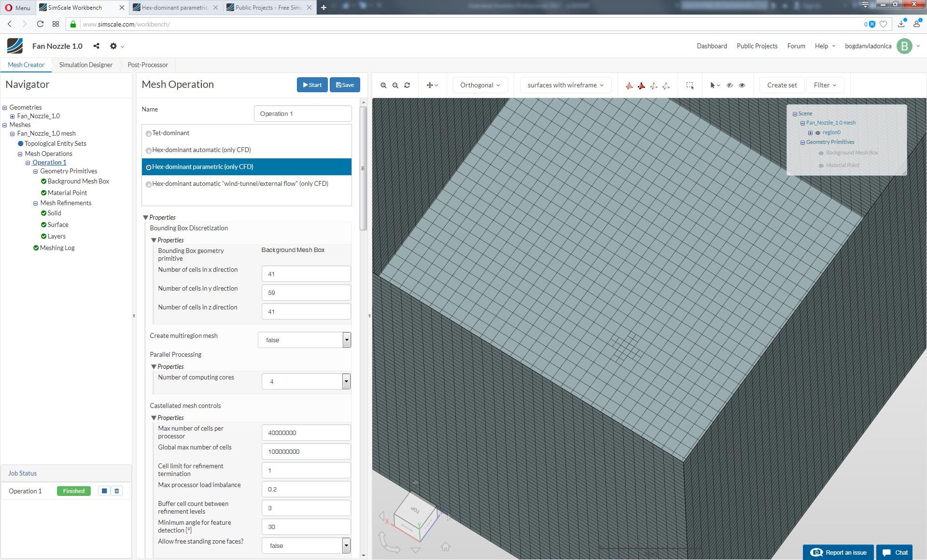927x560 pixels.
Task: Activate the box selection tool icon
Action: (690, 85)
